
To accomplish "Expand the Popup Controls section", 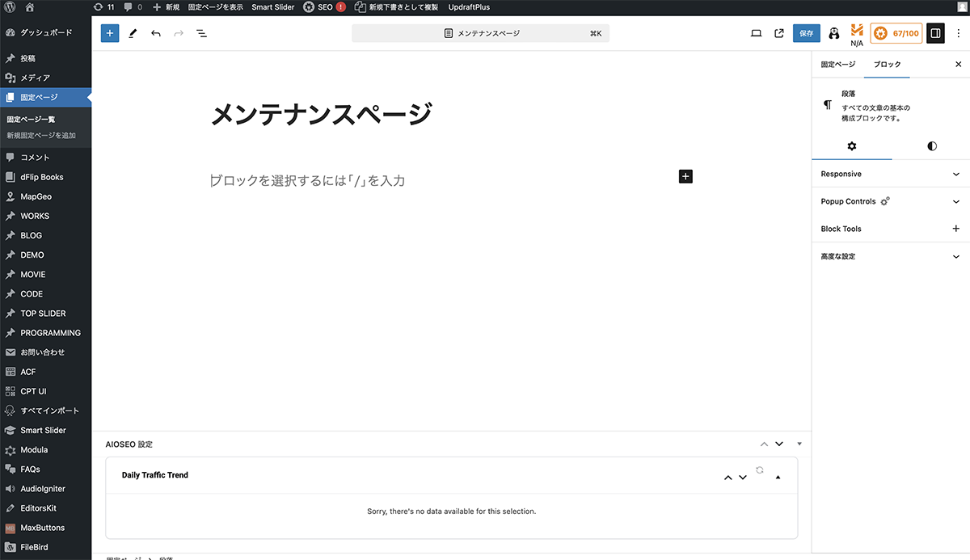I will [890, 201].
